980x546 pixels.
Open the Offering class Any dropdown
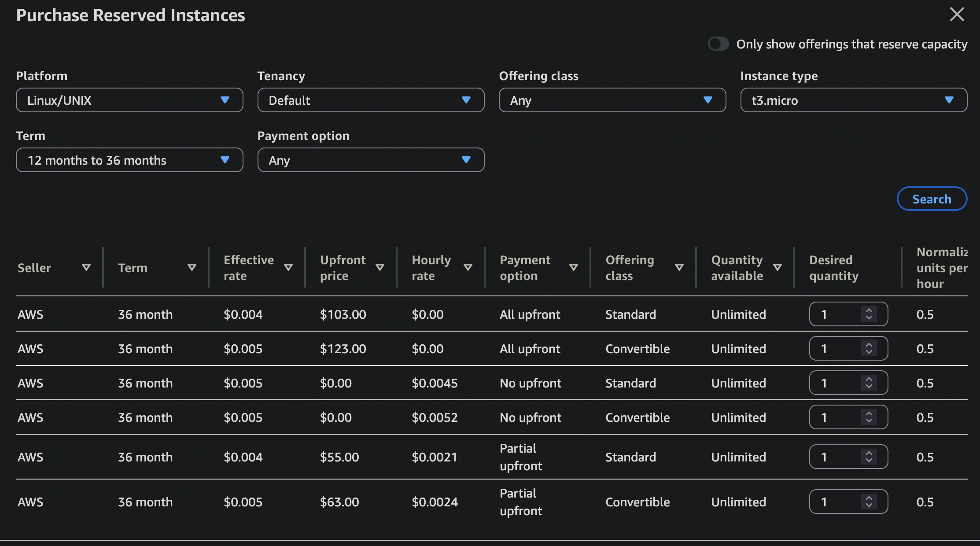point(612,100)
